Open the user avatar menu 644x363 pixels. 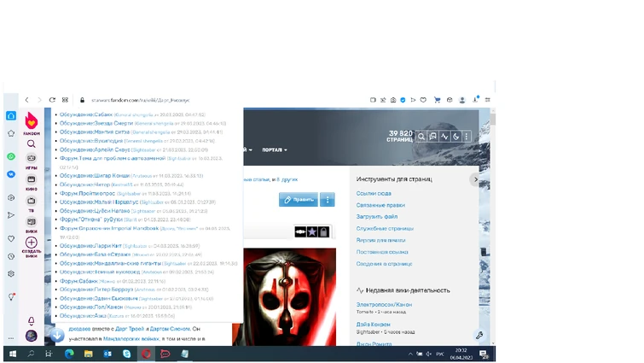point(32,336)
